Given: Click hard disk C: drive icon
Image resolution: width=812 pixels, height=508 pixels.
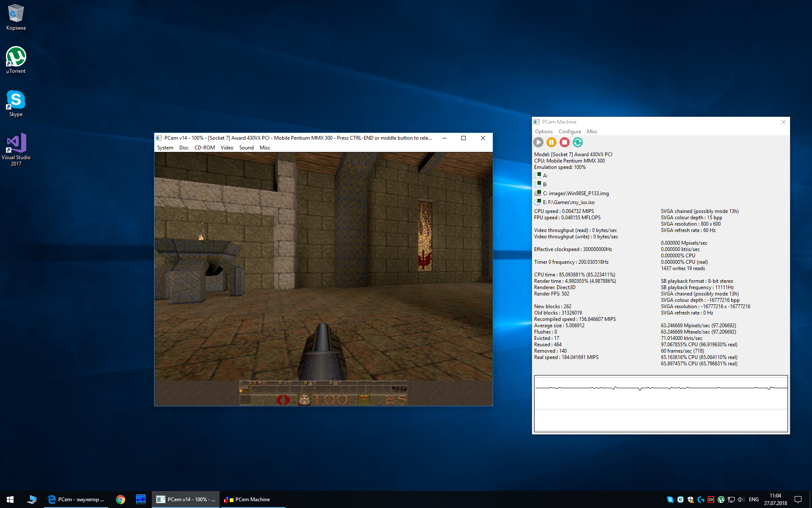Looking at the screenshot, I should coord(538,193).
